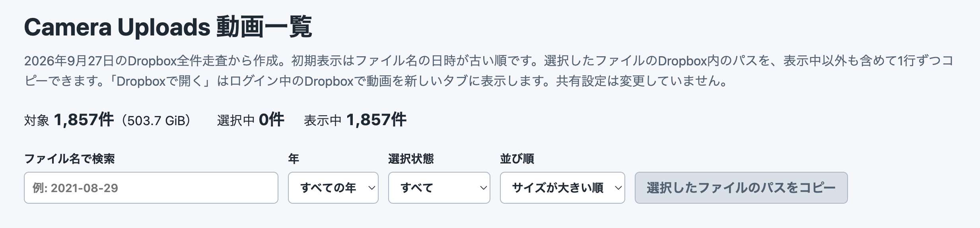The width and height of the screenshot is (980, 228).
Task: Click the ファイル名で検索 field label
Action: pos(70,159)
